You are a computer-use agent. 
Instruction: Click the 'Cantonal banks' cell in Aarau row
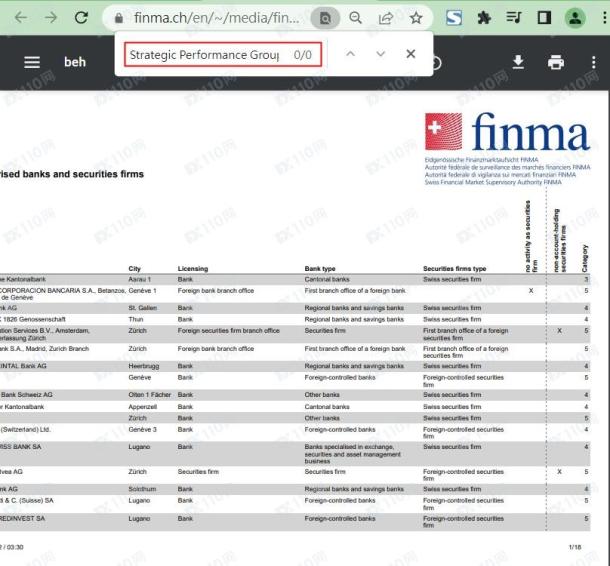pyautogui.click(x=327, y=279)
